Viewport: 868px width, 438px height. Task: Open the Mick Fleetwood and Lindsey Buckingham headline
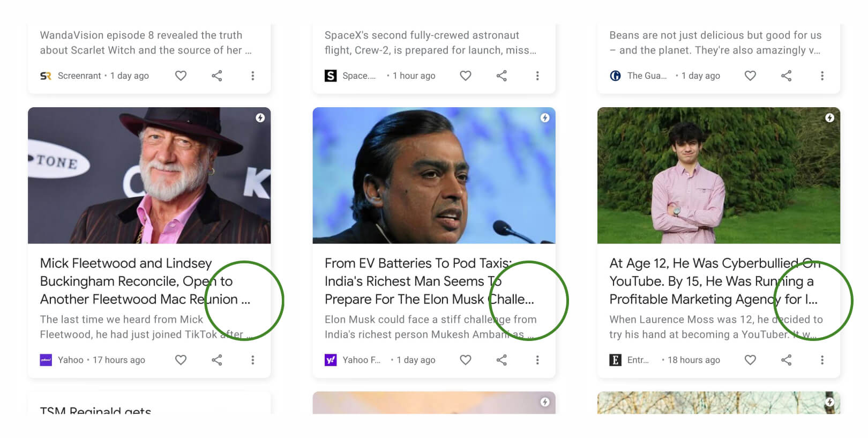pyautogui.click(x=126, y=281)
